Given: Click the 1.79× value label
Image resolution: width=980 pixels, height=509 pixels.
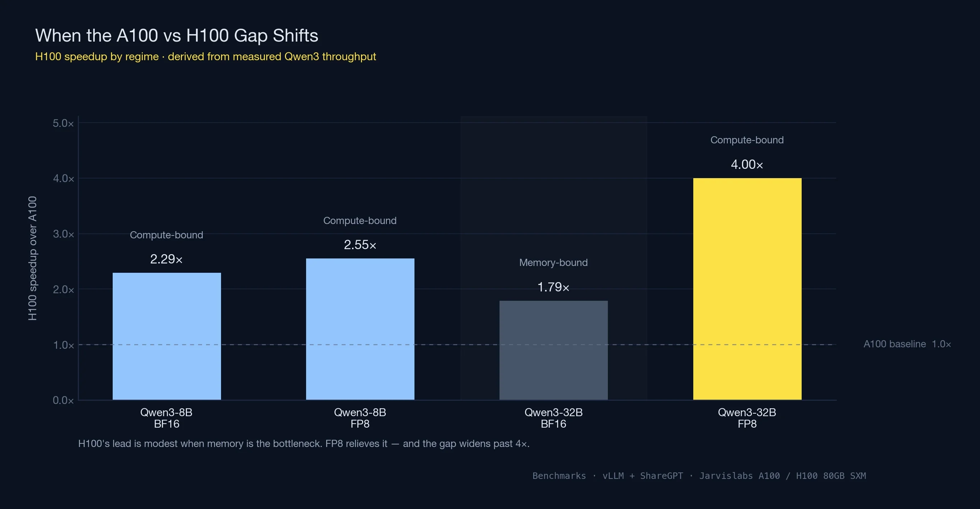Looking at the screenshot, I should (x=553, y=287).
